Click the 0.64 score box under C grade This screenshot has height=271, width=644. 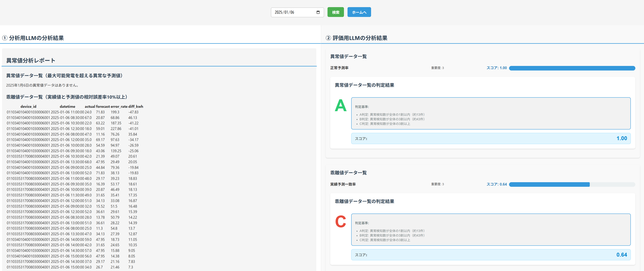(490, 255)
